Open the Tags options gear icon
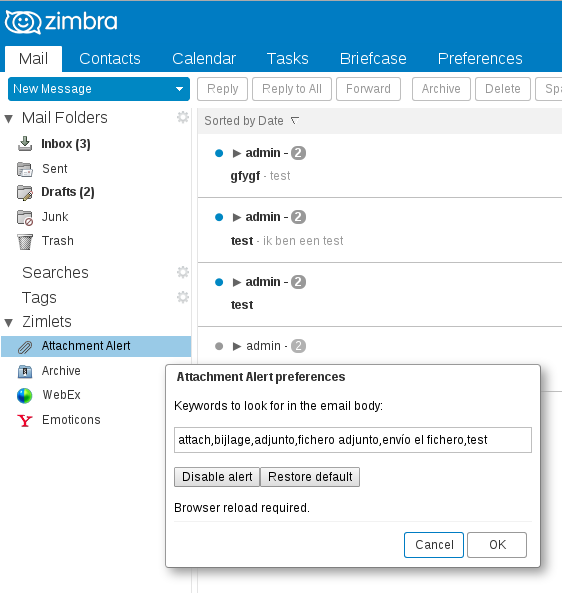This screenshot has width=562, height=593. click(x=183, y=297)
